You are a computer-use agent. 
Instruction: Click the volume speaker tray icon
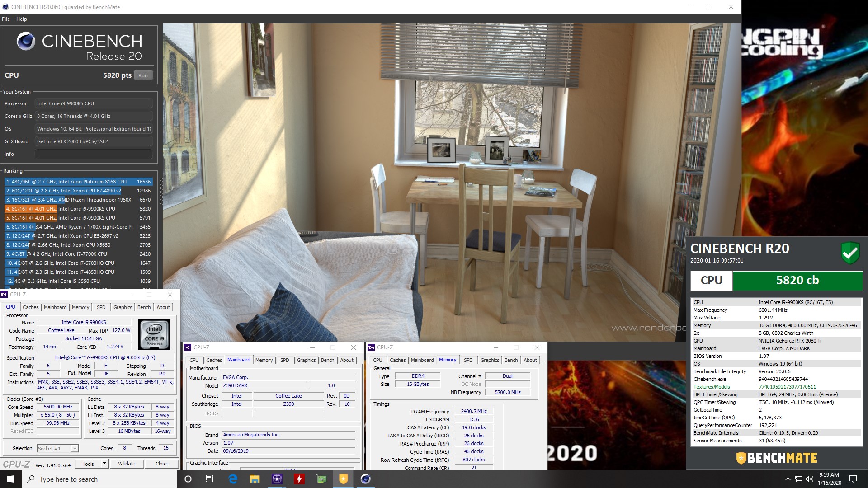coord(809,479)
